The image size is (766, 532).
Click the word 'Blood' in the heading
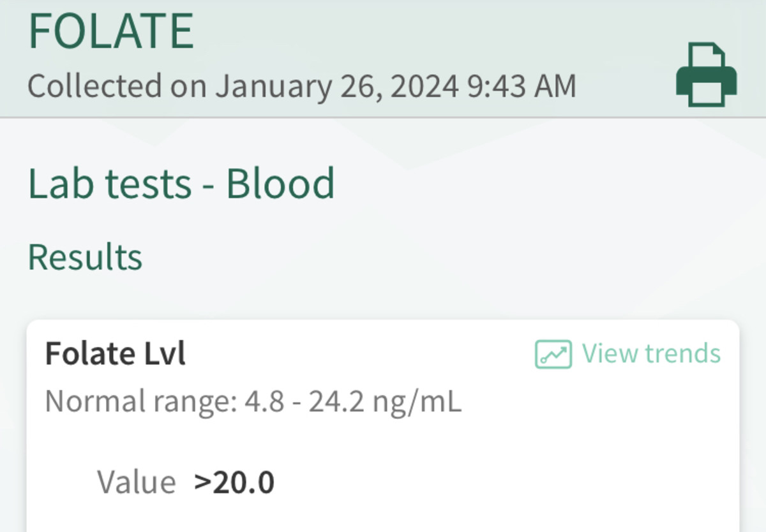[280, 183]
